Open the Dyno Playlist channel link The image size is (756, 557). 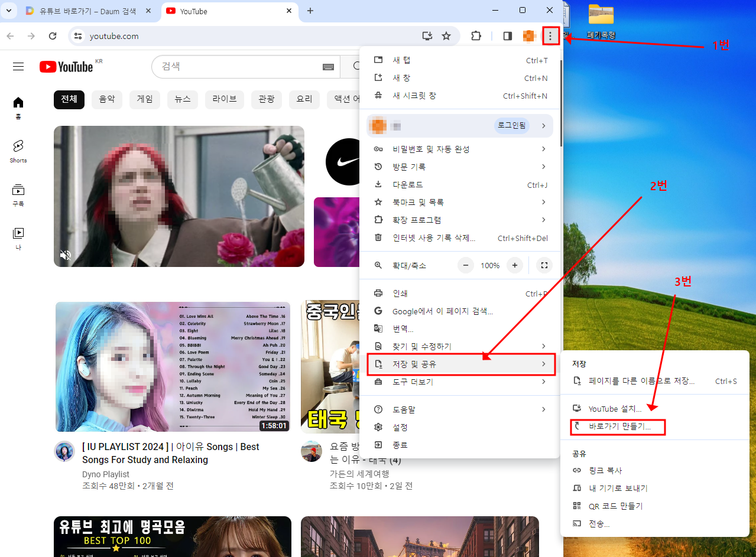[106, 474]
